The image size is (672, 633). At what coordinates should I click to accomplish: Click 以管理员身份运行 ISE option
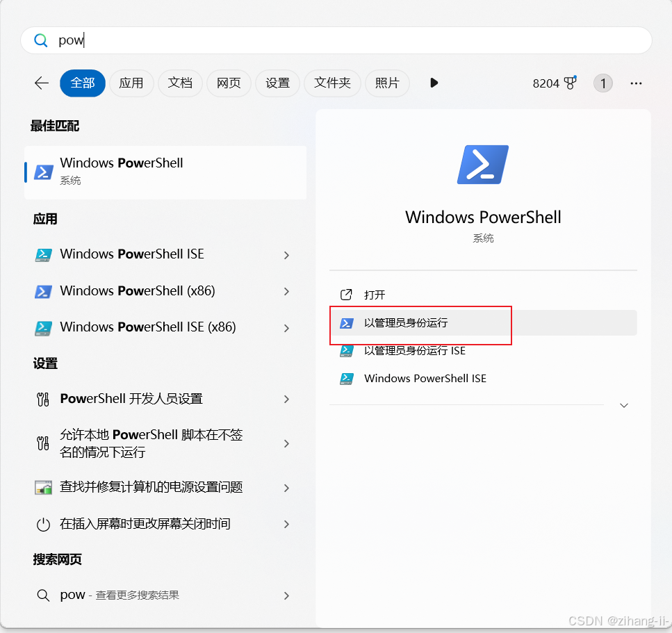pos(483,351)
